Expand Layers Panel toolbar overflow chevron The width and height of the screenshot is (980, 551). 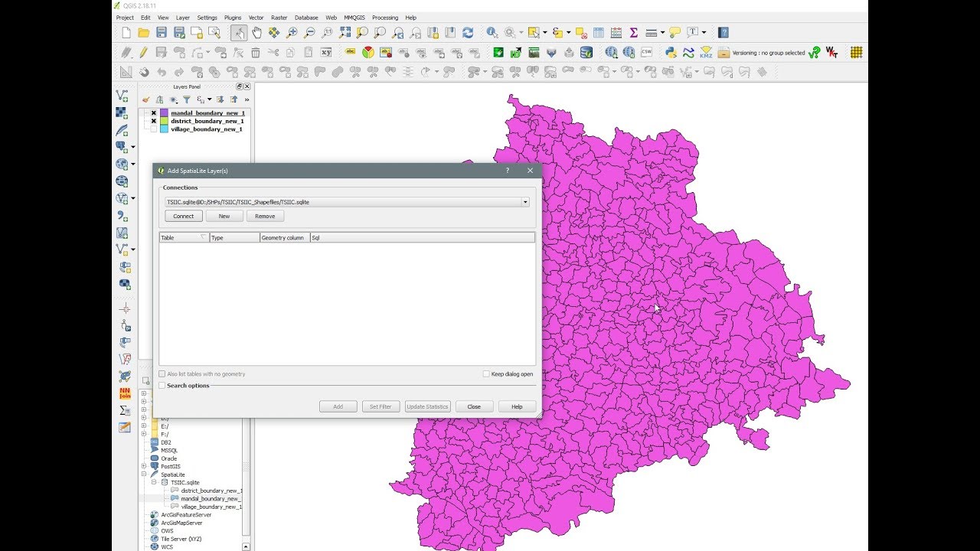(x=247, y=99)
